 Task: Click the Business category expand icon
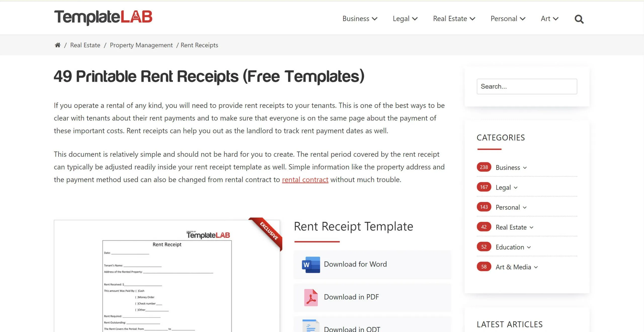click(x=526, y=167)
